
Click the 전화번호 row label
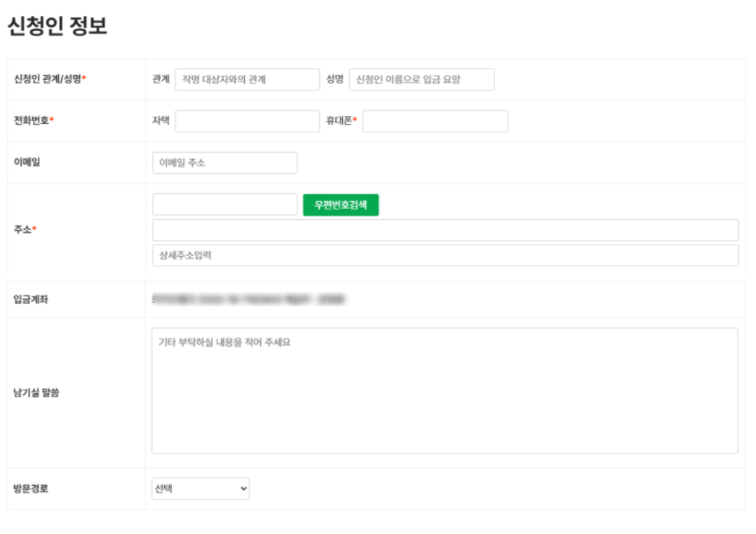(33, 121)
